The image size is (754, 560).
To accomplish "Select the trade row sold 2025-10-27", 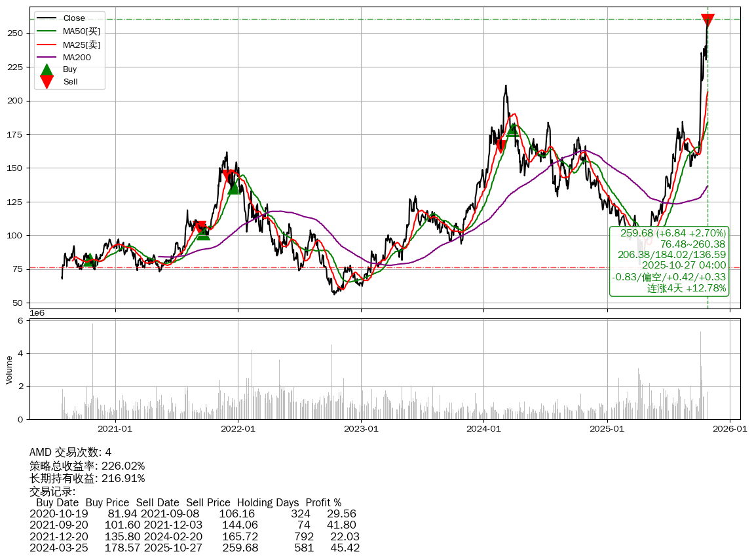I will pos(195,548).
